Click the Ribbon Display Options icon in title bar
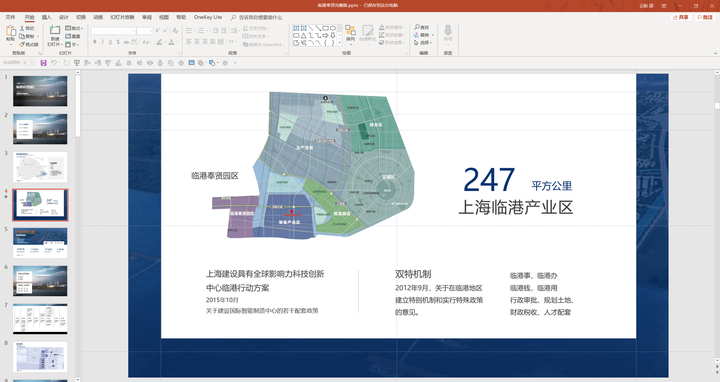This screenshot has width=720, height=382. click(664, 6)
